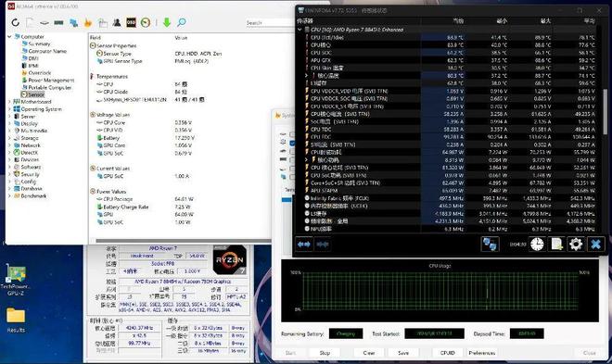The width and height of the screenshot is (612, 364).
Task: Click the Stop button in stability test
Action: coord(325,353)
